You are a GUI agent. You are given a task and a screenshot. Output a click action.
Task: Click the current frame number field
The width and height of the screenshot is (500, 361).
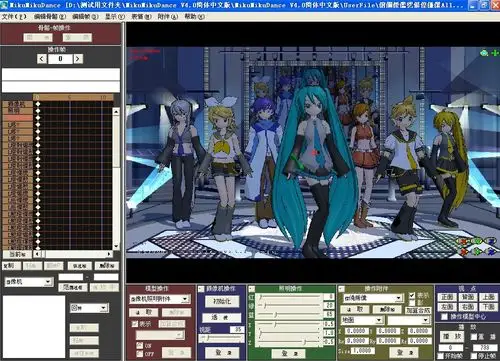click(60, 59)
